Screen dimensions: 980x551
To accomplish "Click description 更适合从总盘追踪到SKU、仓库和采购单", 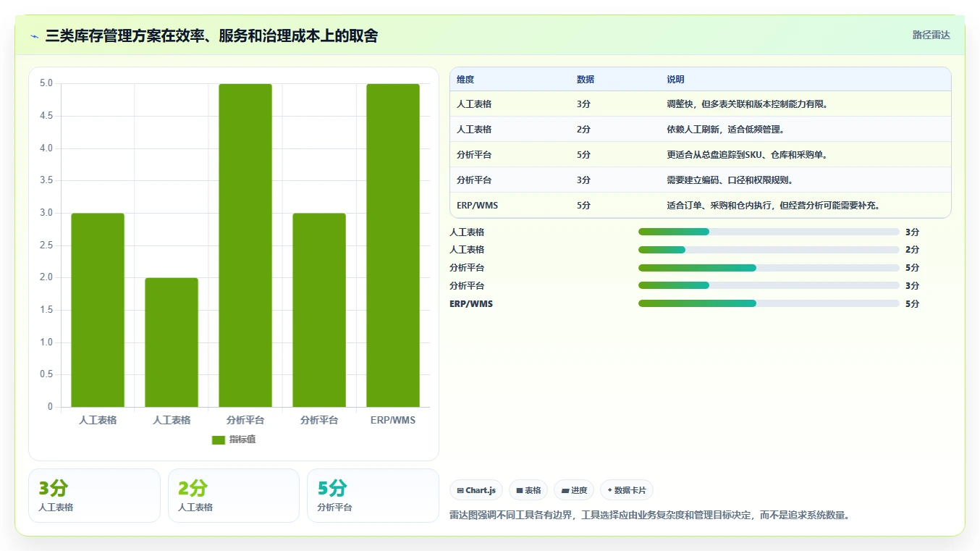I will click(x=747, y=155).
